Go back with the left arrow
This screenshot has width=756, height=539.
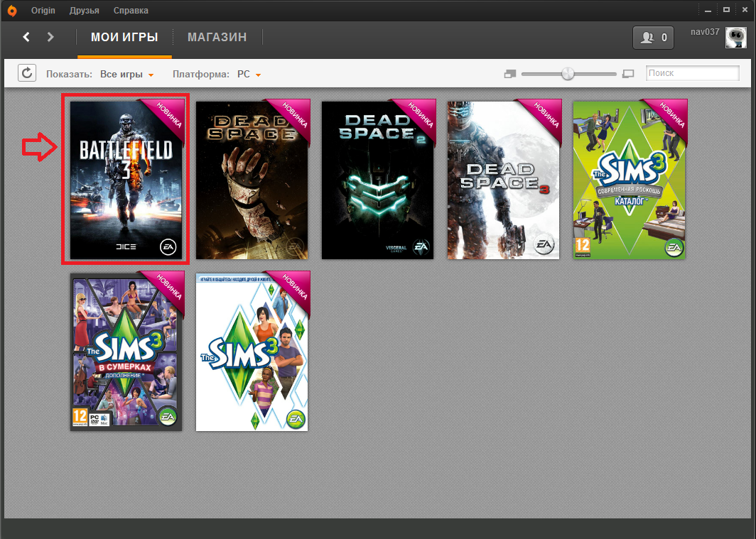pyautogui.click(x=26, y=37)
